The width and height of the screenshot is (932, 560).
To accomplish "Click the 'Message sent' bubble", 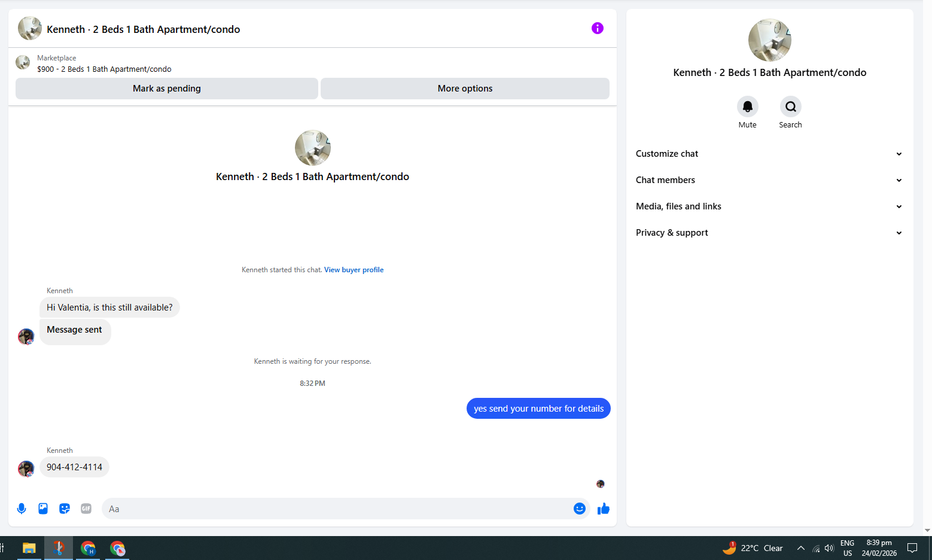I will coord(75,331).
